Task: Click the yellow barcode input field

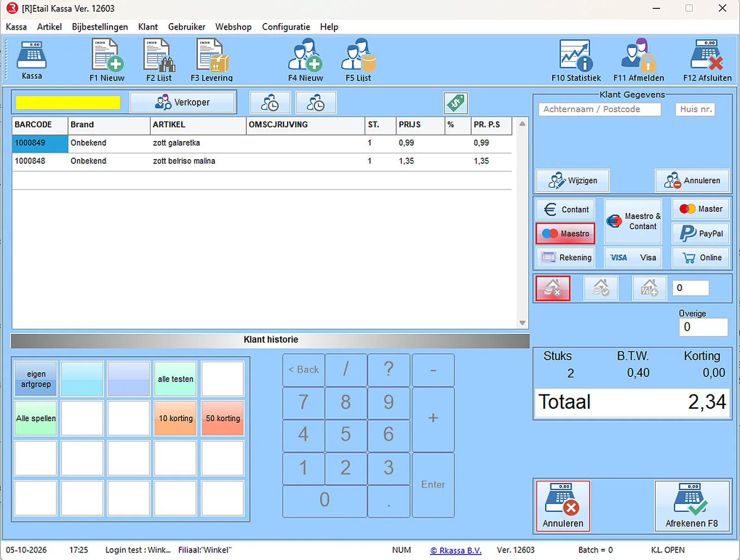Action: (x=68, y=103)
